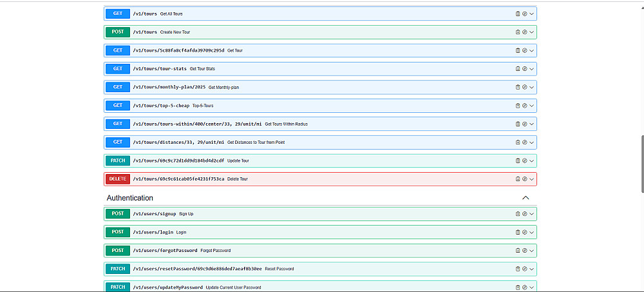644x292 pixels.
Task: Click circular link icon in Get Monthly-plan row
Action: click(x=524, y=87)
